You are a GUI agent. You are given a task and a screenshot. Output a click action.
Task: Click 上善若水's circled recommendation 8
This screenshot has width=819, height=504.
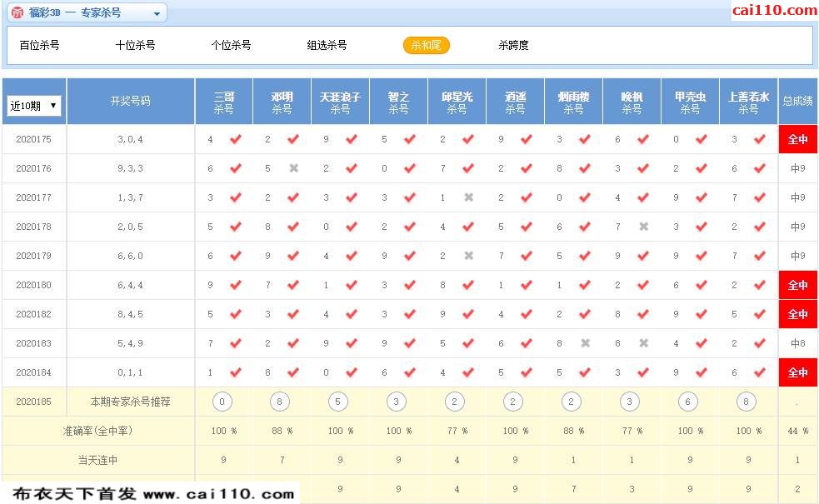746,402
